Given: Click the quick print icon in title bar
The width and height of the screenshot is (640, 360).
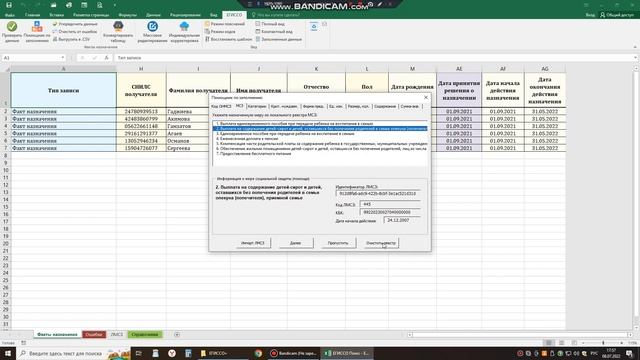Looking at the screenshot, I should tap(69, 5).
